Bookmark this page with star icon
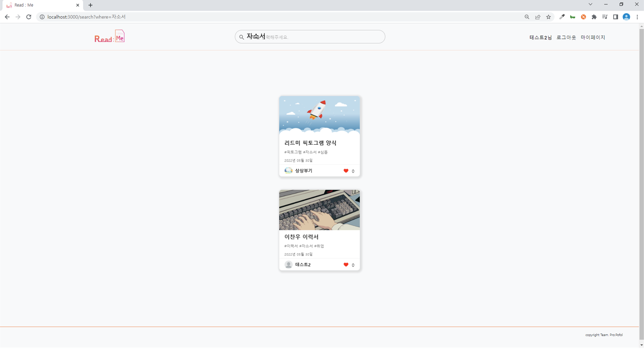The height and width of the screenshot is (349, 644). coord(548,17)
